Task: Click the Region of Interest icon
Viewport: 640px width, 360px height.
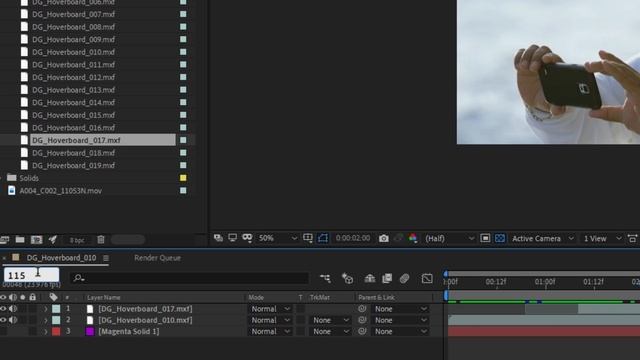Action: coord(485,238)
